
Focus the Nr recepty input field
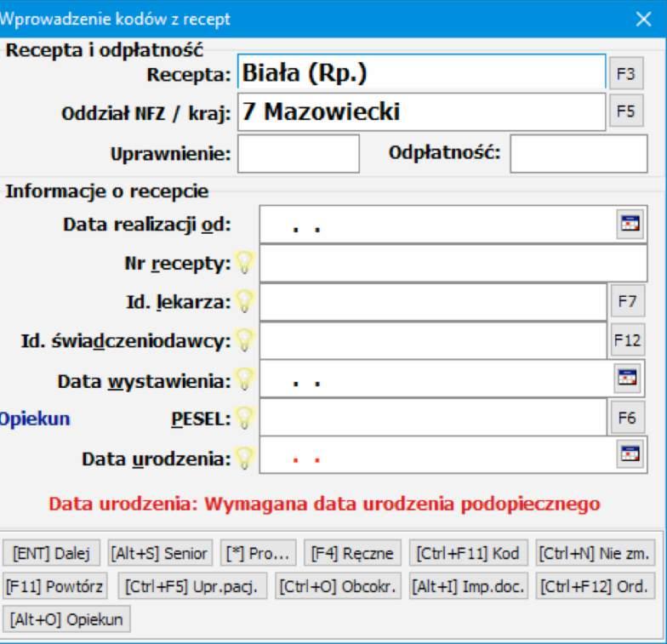(x=453, y=263)
